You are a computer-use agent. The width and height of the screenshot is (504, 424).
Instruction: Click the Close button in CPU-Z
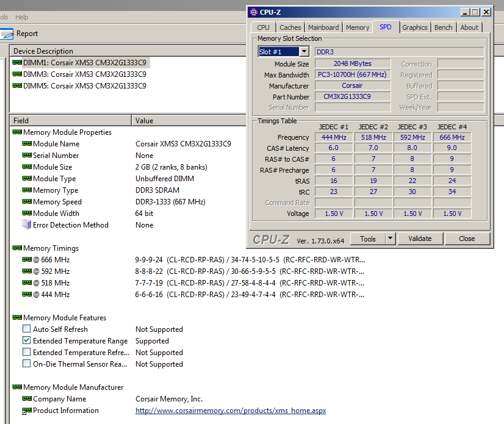467,239
